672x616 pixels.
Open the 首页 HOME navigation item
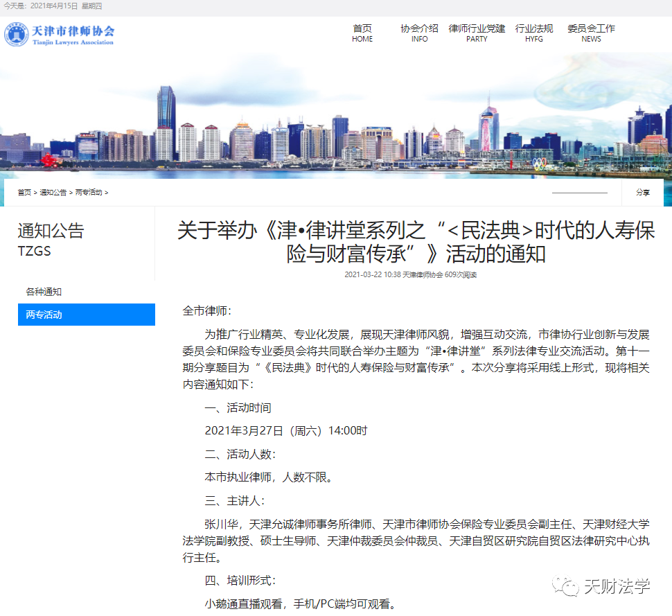[x=362, y=33]
